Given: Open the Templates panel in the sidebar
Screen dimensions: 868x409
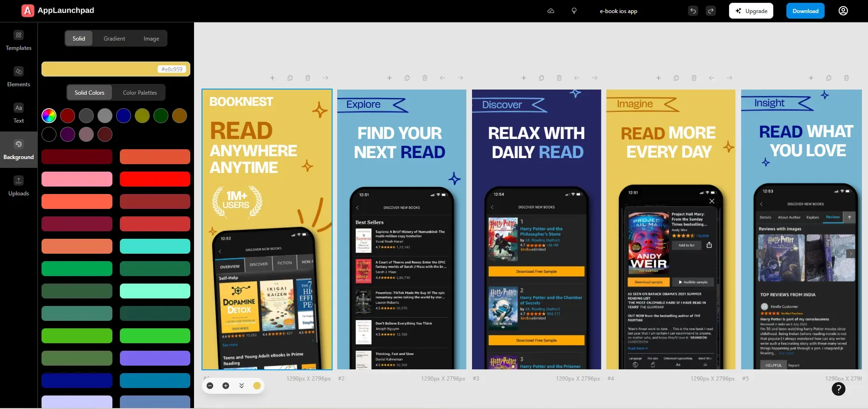Looking at the screenshot, I should (19, 41).
